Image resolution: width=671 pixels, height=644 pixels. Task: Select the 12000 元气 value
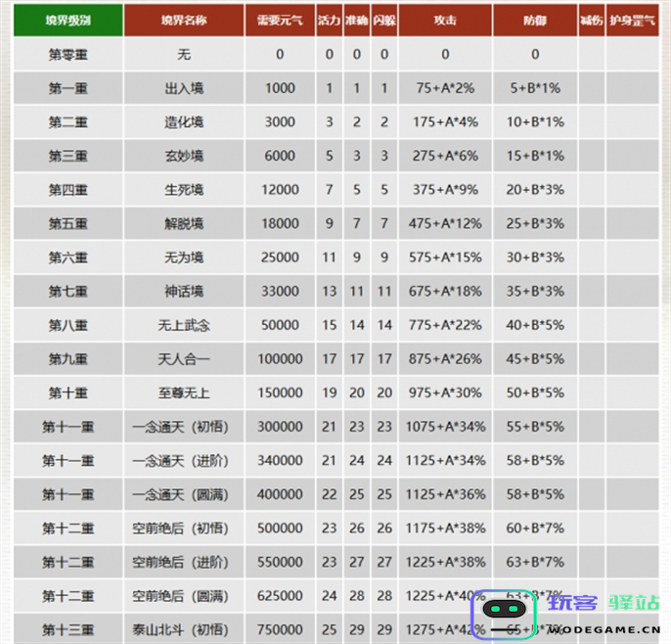(x=280, y=190)
